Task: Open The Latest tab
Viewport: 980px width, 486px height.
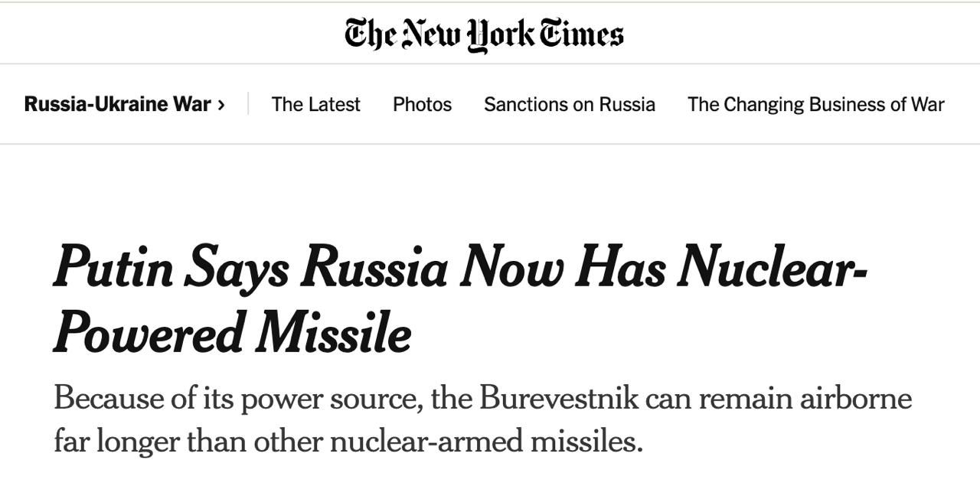Action: [315, 104]
